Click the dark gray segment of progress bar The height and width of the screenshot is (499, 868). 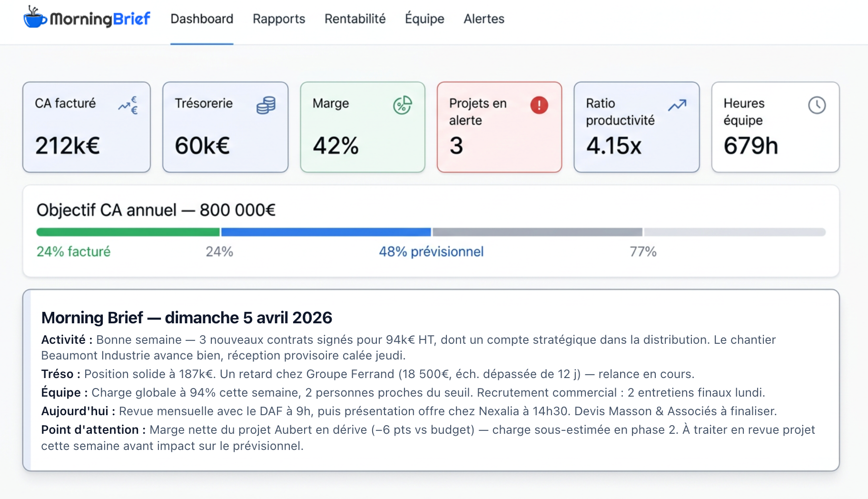click(x=537, y=232)
